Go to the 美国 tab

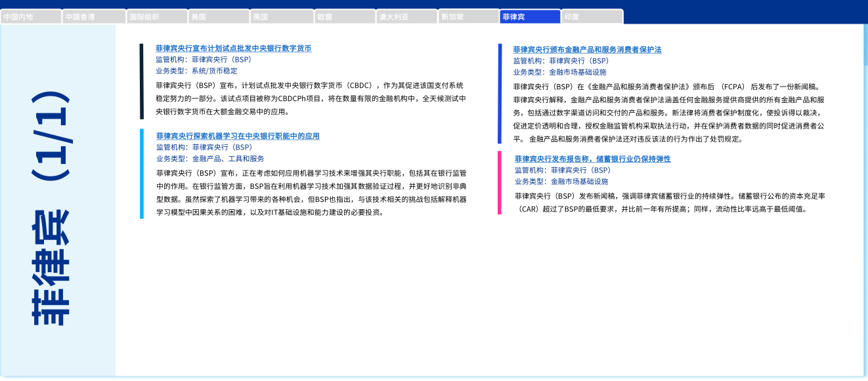coord(219,16)
